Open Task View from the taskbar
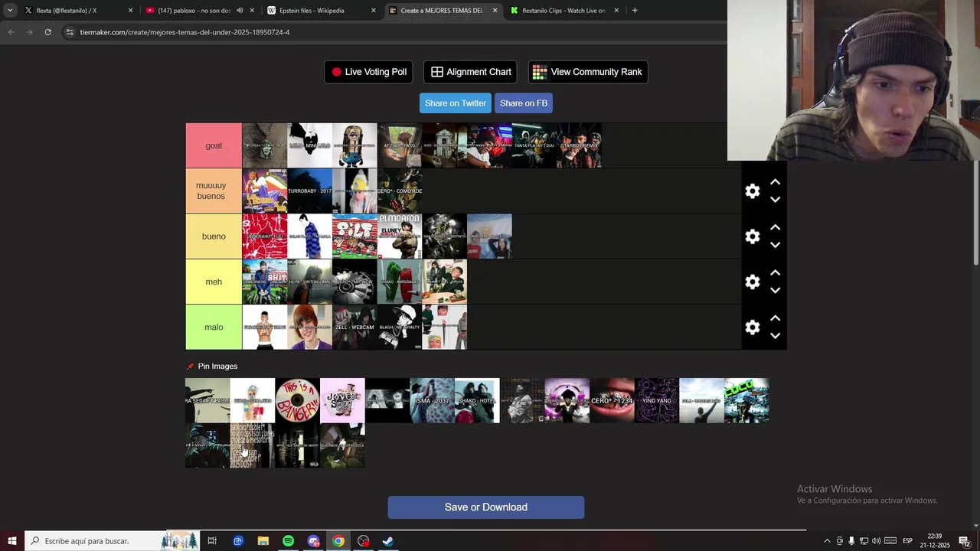This screenshot has width=980, height=551. (x=212, y=541)
